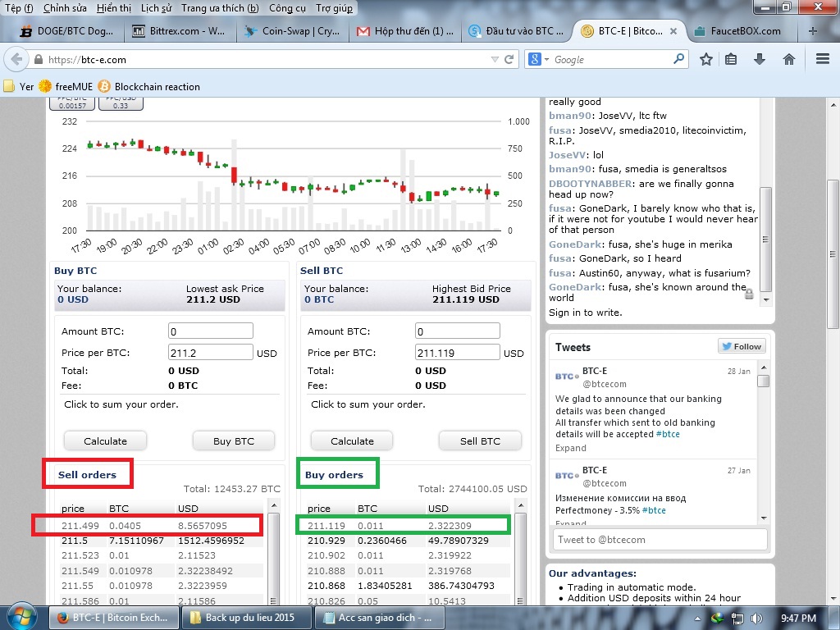Click the padlock site identity icon

pyautogui.click(x=38, y=60)
